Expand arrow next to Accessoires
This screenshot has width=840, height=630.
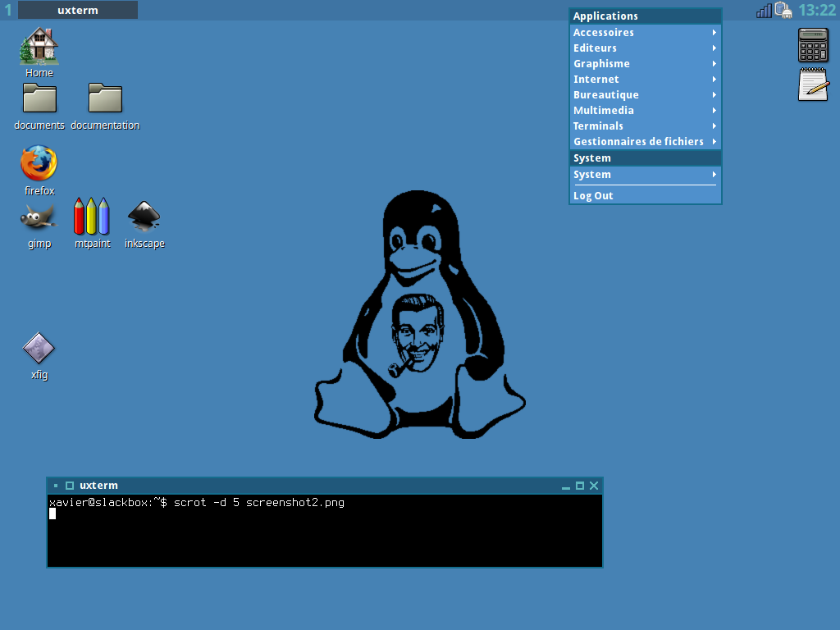714,33
